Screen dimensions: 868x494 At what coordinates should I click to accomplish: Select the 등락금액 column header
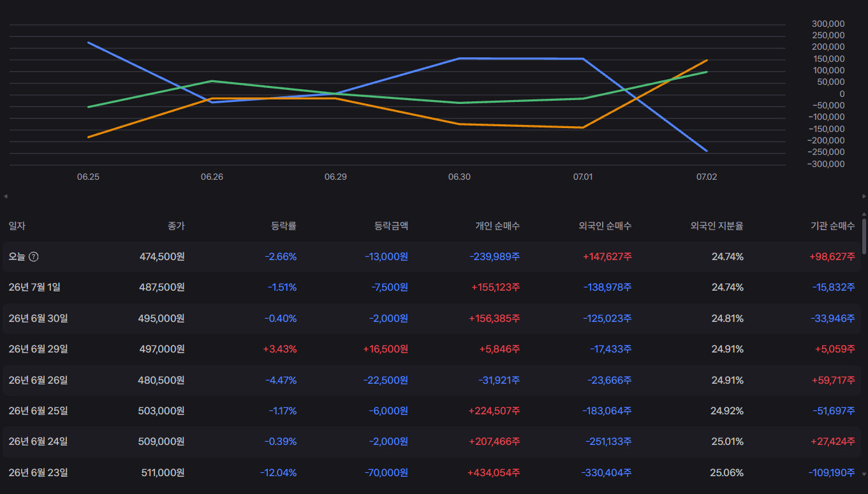(x=392, y=226)
